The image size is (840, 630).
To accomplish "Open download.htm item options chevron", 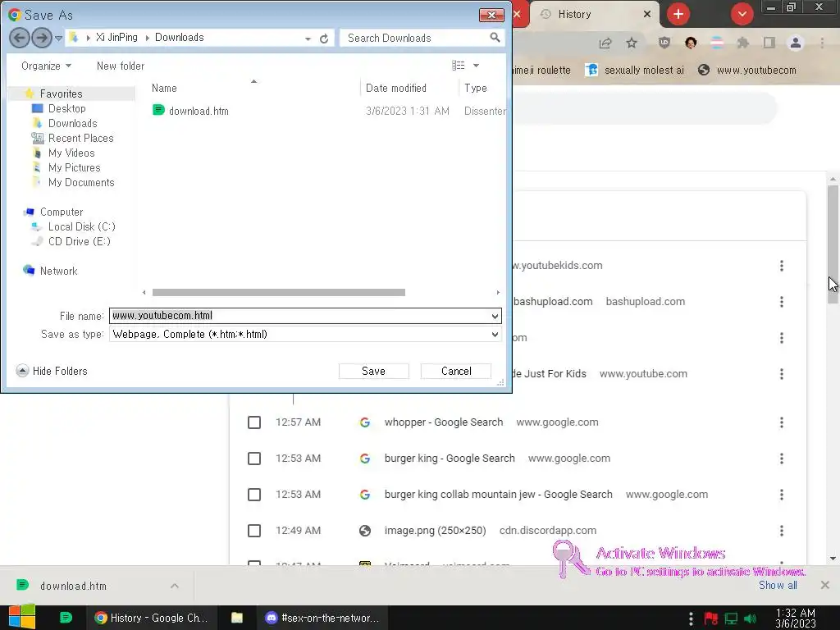I will click(175, 586).
